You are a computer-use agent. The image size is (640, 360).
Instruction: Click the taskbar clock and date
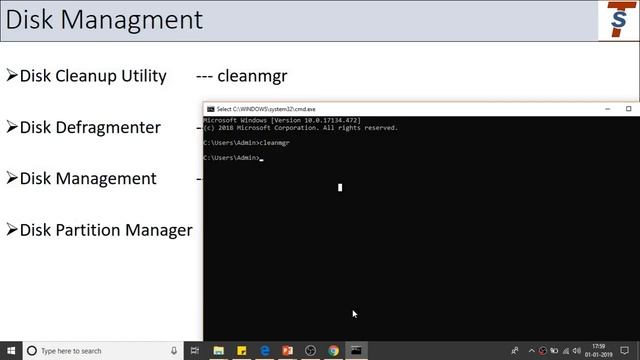[x=598, y=351]
